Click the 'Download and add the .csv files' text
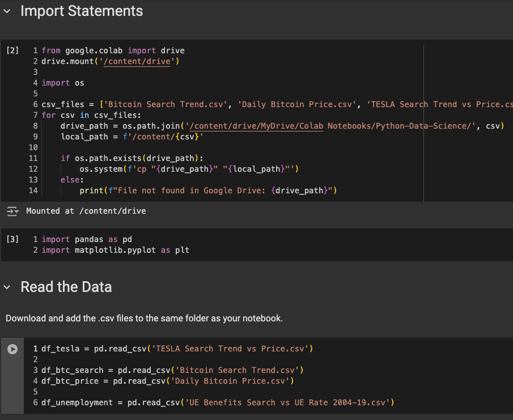 (144, 319)
